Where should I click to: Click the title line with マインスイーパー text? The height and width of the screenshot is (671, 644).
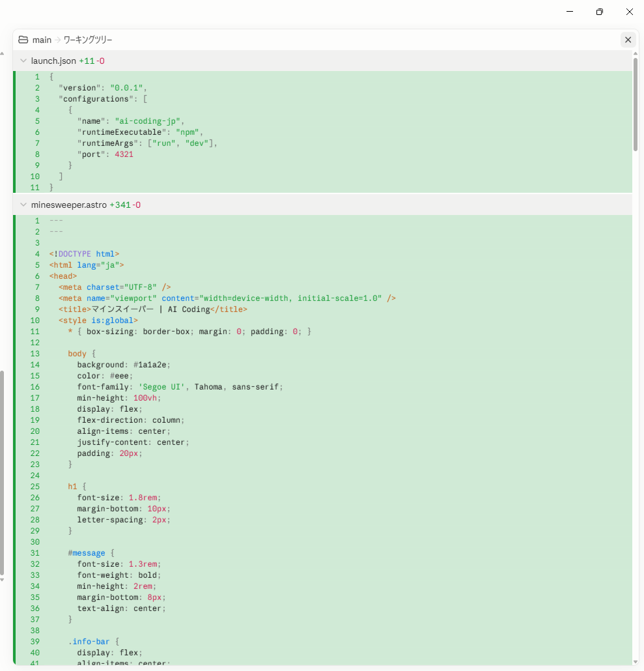pyautogui.click(x=152, y=309)
